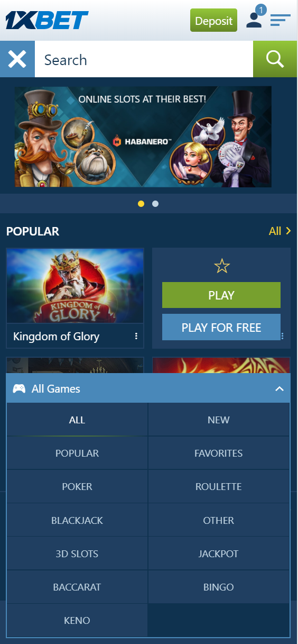Focus the Search input field
The height and width of the screenshot is (644, 298).
coord(144,59)
